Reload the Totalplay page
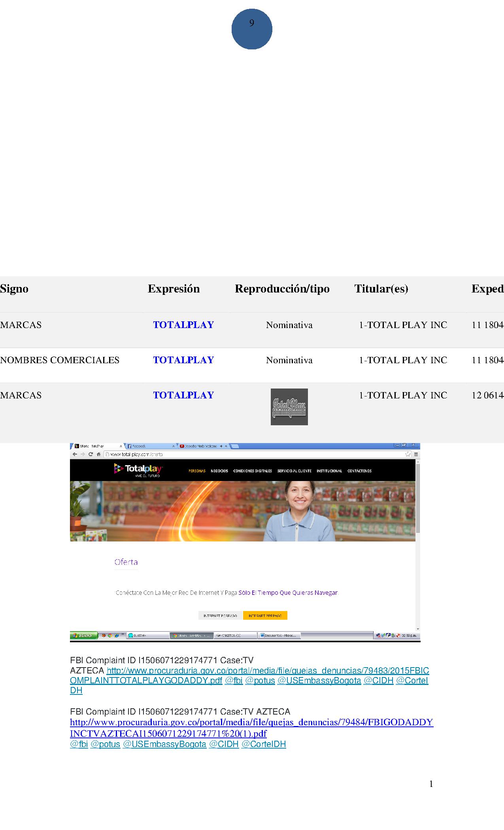The width and height of the screenshot is (504, 830). [x=91, y=455]
